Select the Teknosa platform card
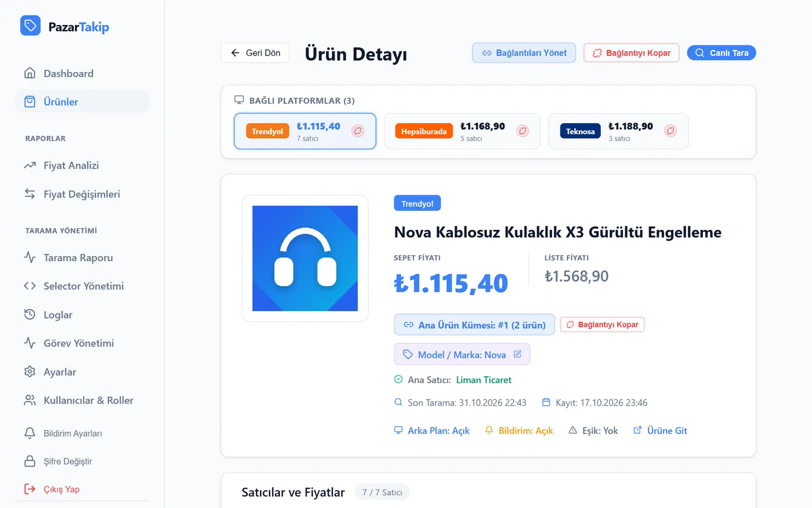This screenshot has width=812, height=508. 618,131
